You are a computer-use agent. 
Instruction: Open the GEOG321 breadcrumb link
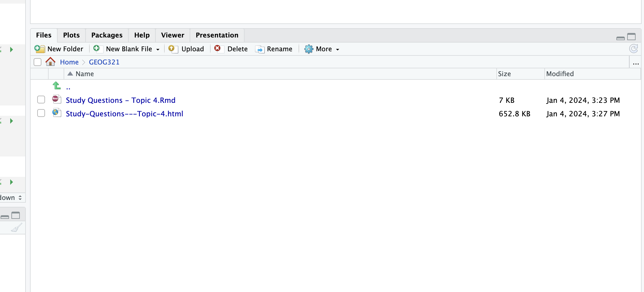coord(104,62)
